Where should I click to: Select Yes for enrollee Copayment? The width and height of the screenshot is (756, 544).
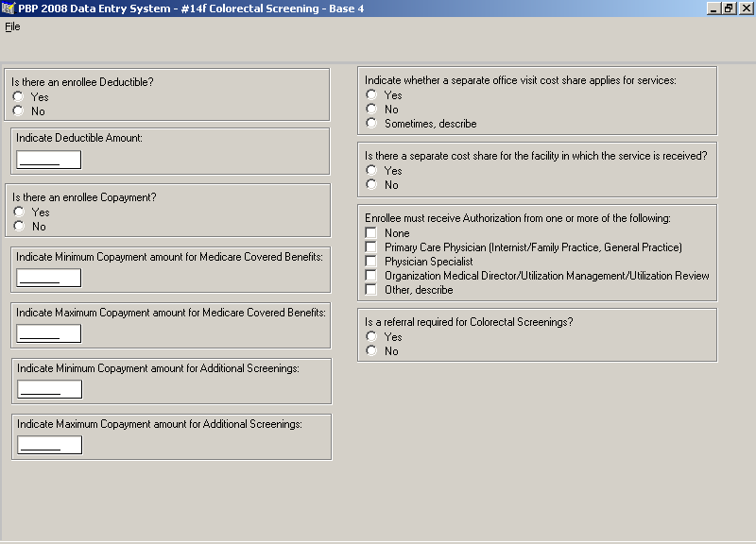(x=18, y=212)
